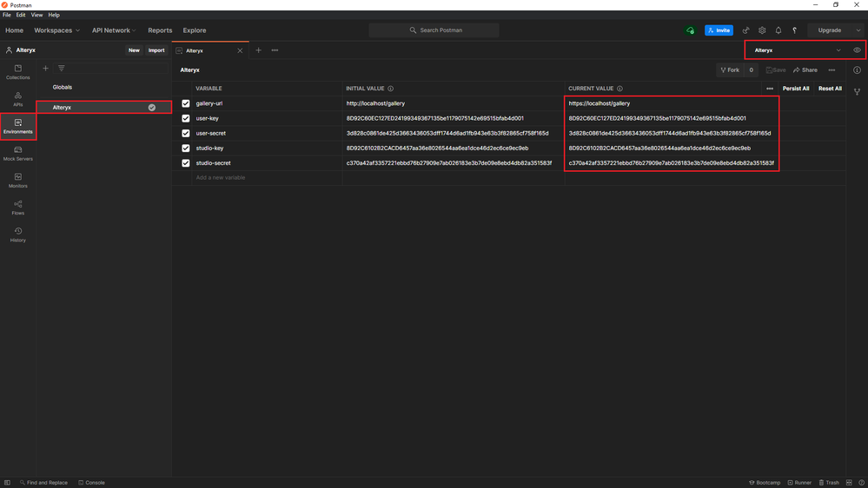This screenshot has width=868, height=488.
Task: Click the sync status cloud icon
Action: tap(690, 30)
